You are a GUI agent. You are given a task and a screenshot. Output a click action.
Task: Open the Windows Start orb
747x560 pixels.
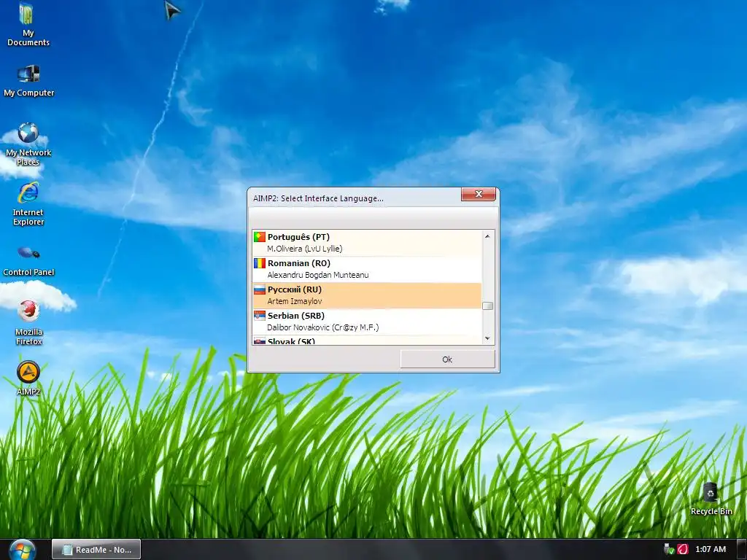tap(22, 550)
